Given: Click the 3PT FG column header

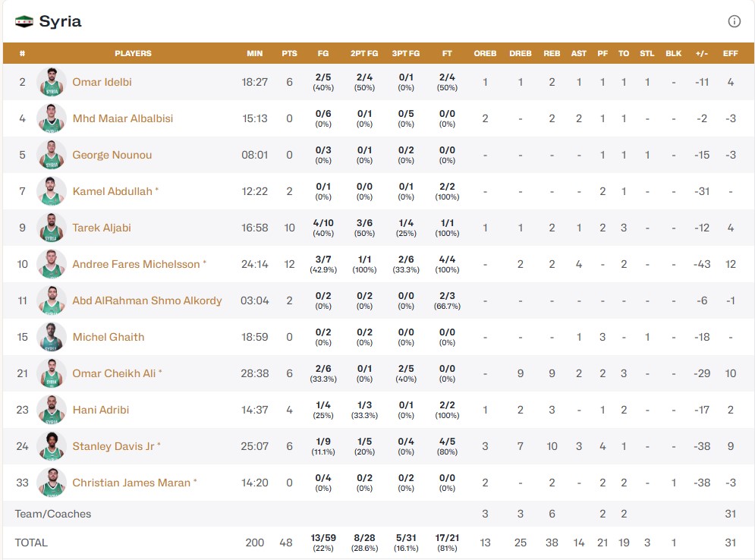Looking at the screenshot, I should pyautogui.click(x=405, y=54).
